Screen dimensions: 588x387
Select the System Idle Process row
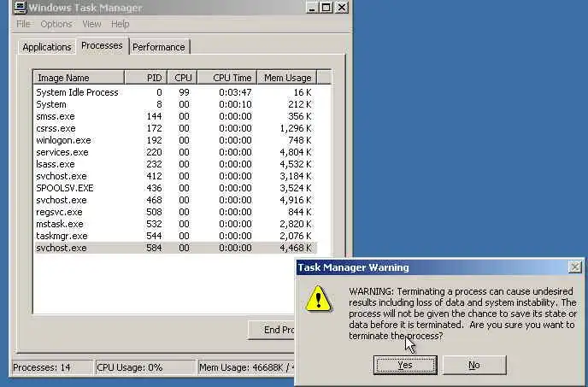(175, 92)
